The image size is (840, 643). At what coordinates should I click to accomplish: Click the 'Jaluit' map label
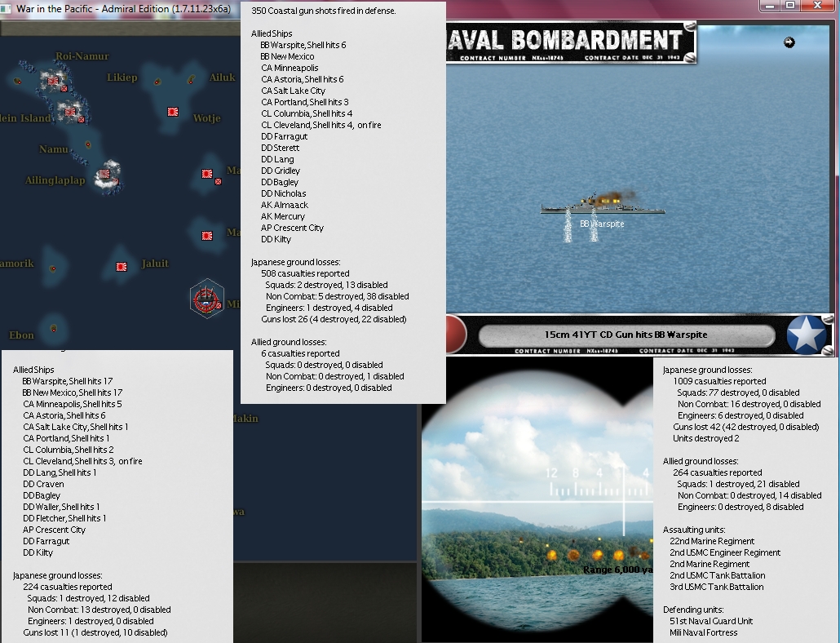(x=155, y=264)
